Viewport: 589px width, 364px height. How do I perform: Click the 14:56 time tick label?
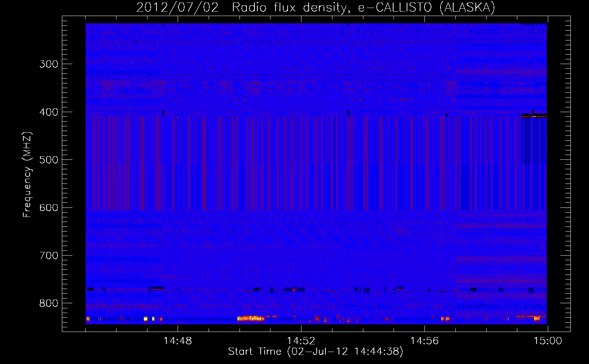[x=424, y=341]
